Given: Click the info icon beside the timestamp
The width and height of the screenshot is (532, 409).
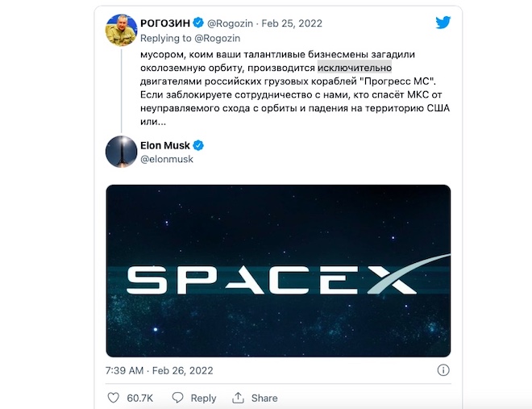Looking at the screenshot, I should [443, 370].
